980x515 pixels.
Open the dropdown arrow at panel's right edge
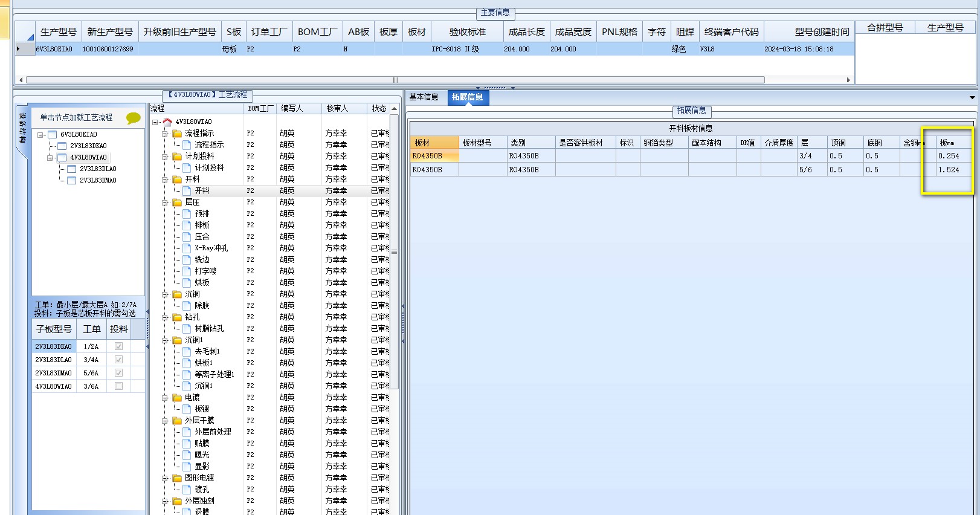click(x=972, y=97)
